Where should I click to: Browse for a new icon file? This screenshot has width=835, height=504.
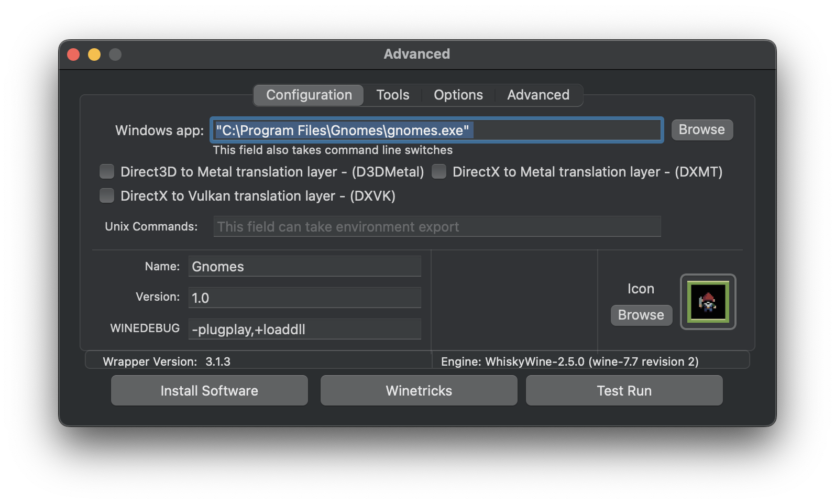641,315
